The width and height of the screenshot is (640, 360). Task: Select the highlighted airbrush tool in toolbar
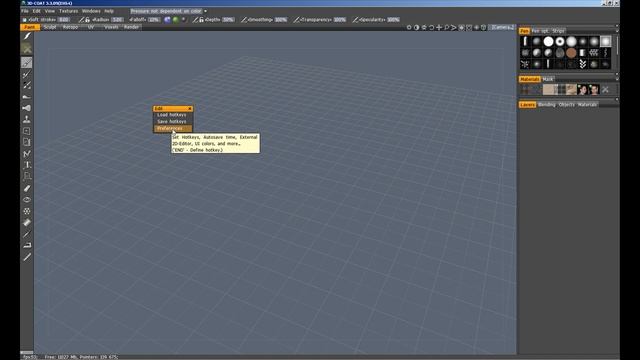(x=27, y=62)
